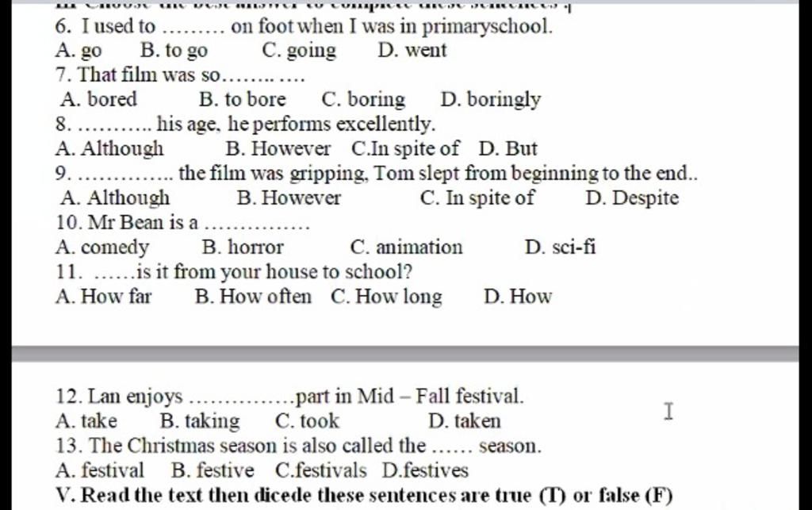Click the 'V. Read the text' heading

[x=365, y=496]
